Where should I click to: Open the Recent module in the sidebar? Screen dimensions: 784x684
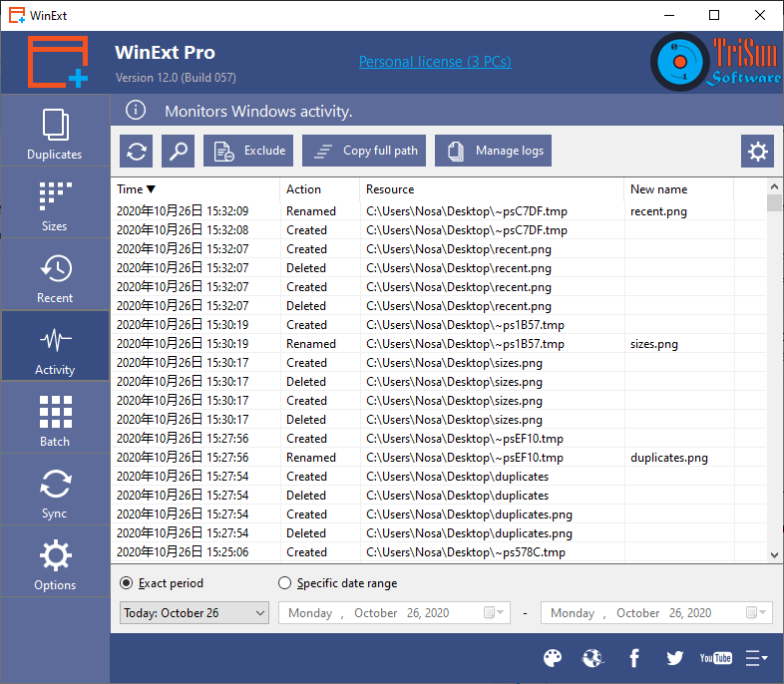55,274
